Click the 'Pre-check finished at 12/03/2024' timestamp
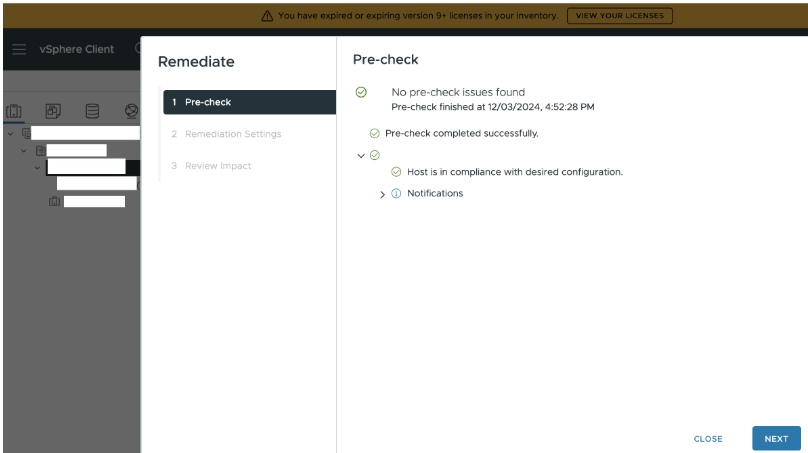Screen dimensions: 808x453 [x=493, y=107]
